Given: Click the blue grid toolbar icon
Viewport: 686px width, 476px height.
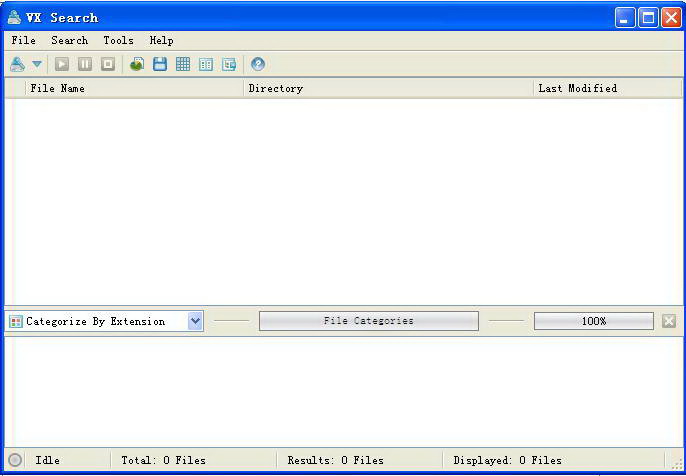Looking at the screenshot, I should (183, 64).
